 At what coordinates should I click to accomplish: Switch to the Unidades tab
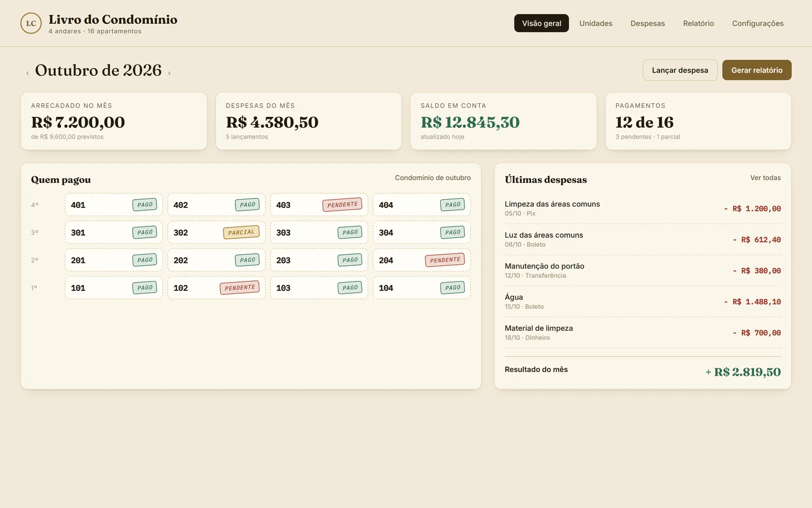[596, 23]
